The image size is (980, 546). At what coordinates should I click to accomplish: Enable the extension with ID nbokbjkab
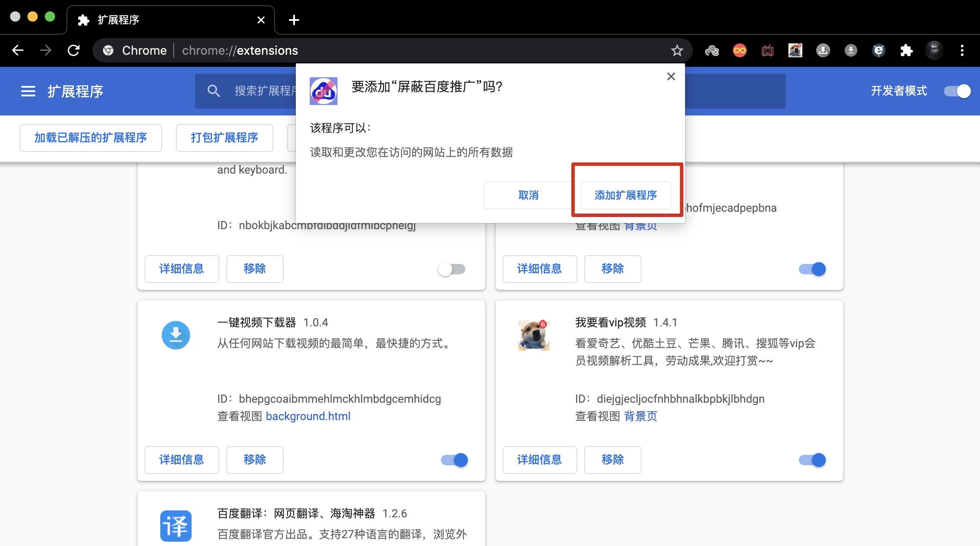click(452, 269)
